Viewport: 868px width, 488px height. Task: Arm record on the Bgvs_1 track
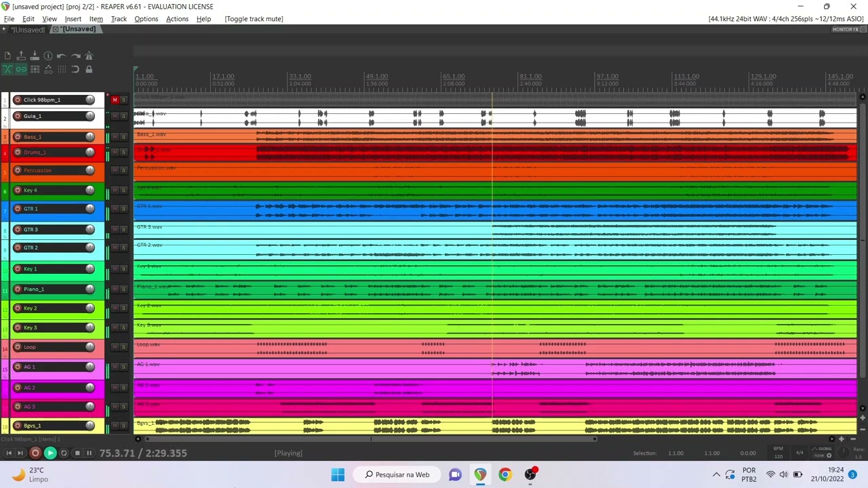(x=18, y=426)
